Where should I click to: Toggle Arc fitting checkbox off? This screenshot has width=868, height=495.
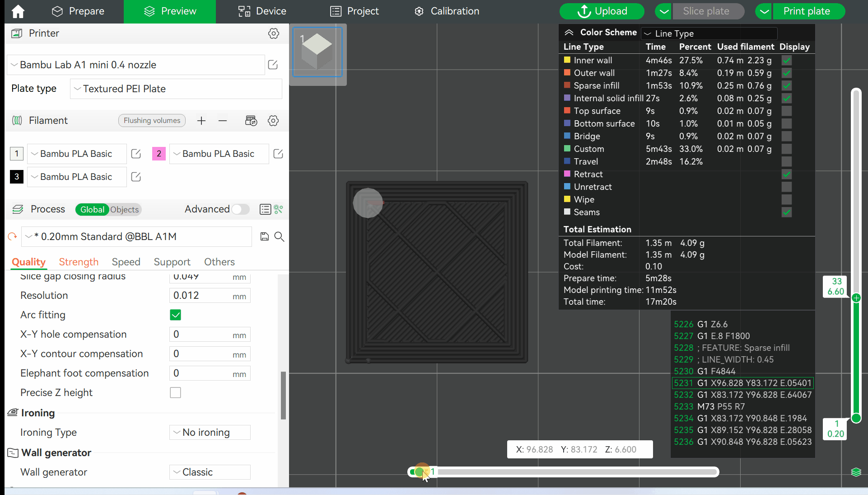tap(175, 314)
